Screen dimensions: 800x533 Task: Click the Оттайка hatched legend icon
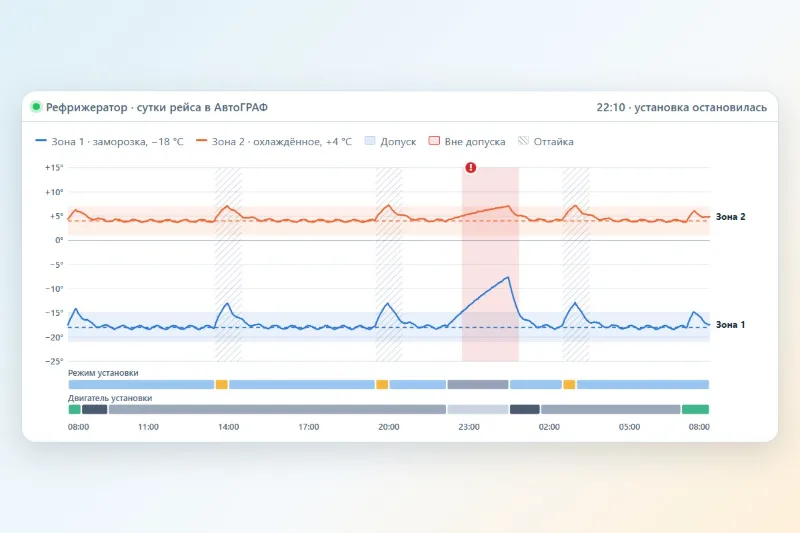523,141
